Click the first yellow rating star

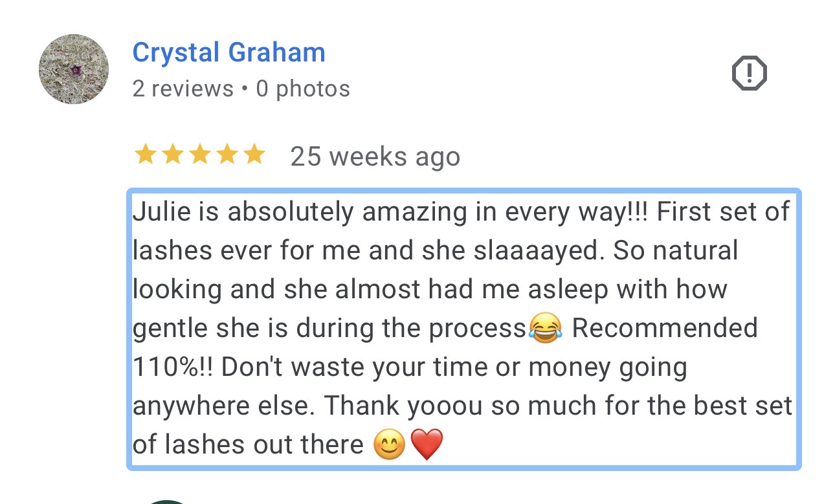[145, 155]
